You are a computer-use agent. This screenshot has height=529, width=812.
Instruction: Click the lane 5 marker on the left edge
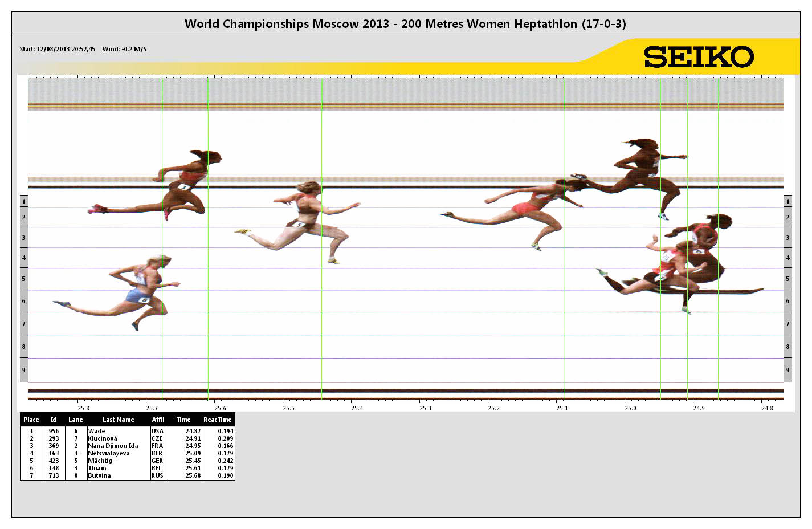23,279
